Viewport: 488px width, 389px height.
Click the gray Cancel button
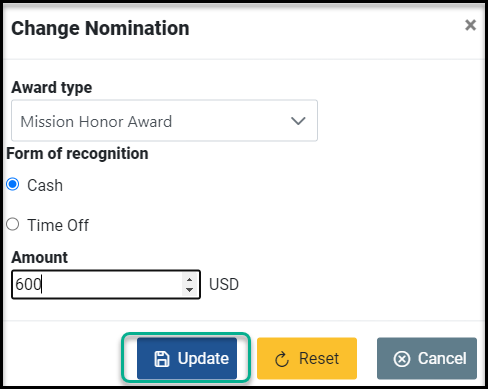(x=427, y=358)
